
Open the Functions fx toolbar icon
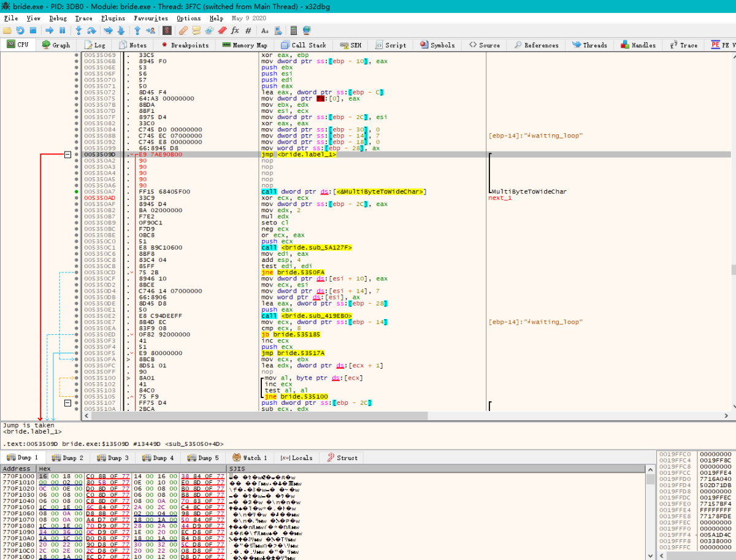tap(235, 30)
